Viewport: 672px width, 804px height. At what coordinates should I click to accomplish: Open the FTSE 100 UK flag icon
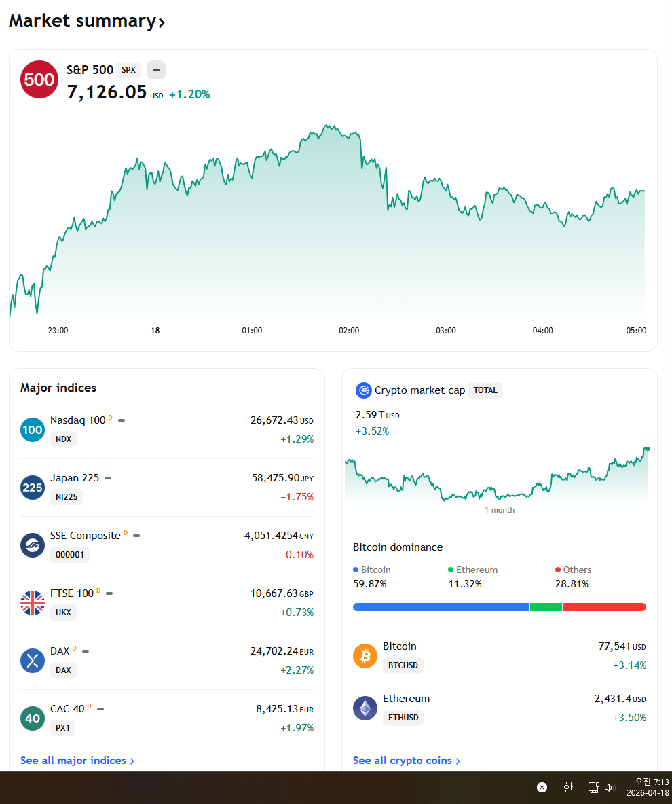tap(33, 603)
